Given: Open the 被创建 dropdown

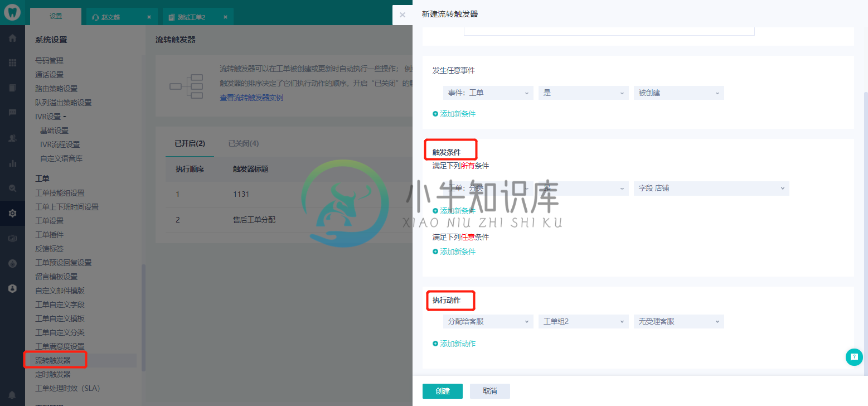Looking at the screenshot, I should (679, 93).
